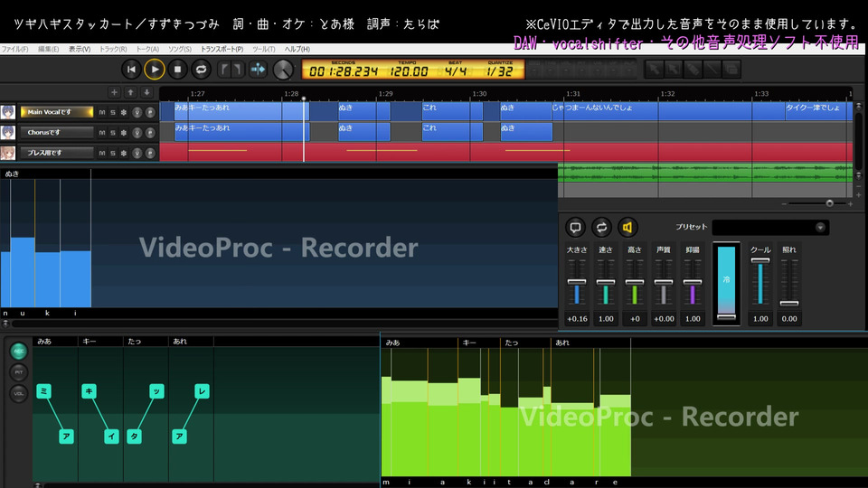Mute the Chorus track
Screen dimensions: 868x488
coord(102,133)
